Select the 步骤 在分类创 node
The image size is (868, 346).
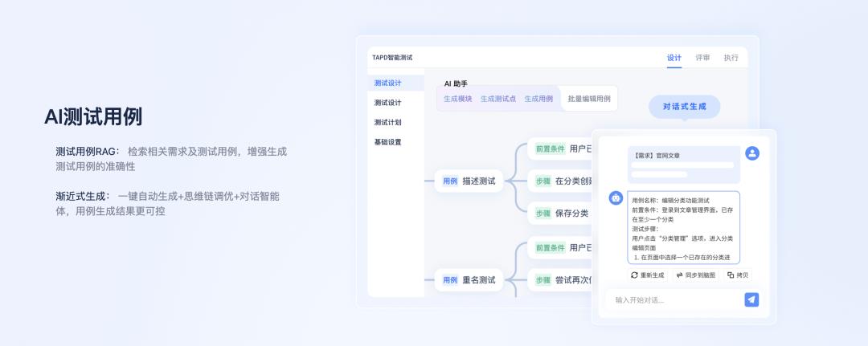(x=560, y=181)
